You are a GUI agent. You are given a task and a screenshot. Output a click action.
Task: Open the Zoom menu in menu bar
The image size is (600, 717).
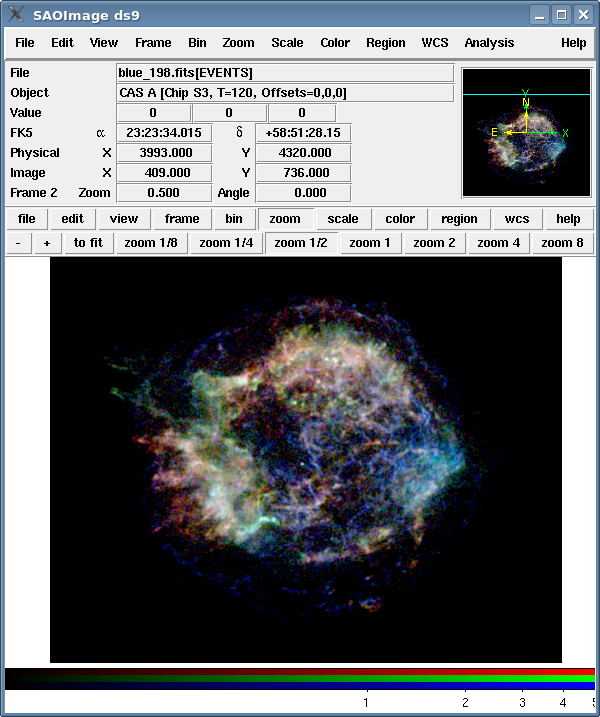(x=238, y=43)
